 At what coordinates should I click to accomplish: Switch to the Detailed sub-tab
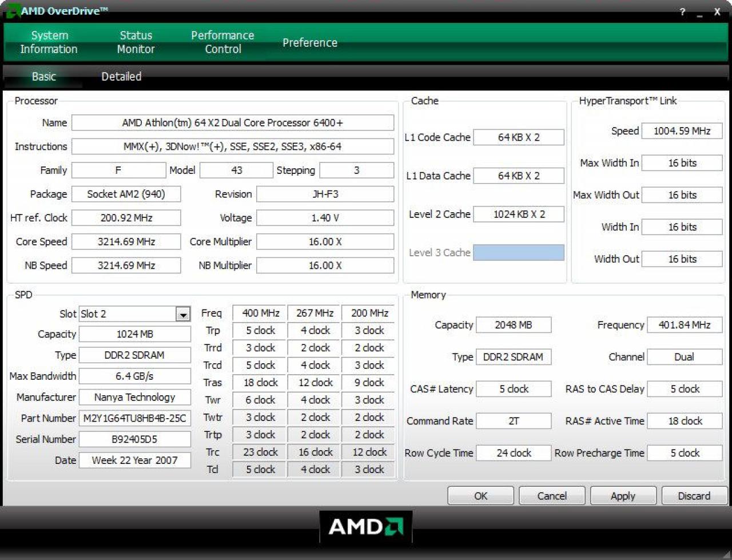coord(121,76)
